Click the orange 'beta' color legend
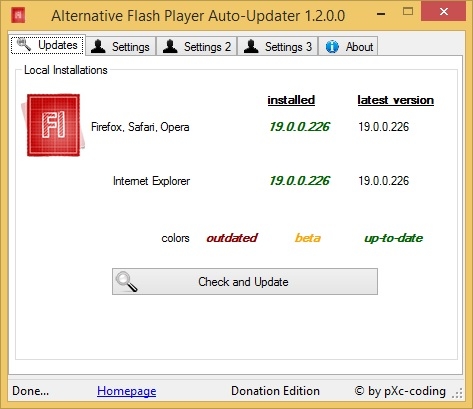Viewport: 473px width, 409px height. coord(308,238)
